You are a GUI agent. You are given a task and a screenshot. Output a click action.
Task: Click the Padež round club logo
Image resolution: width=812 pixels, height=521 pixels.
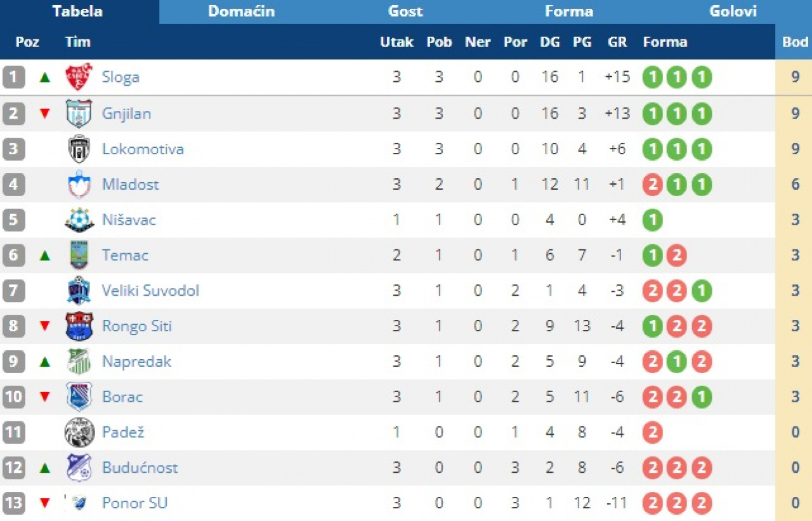click(79, 432)
